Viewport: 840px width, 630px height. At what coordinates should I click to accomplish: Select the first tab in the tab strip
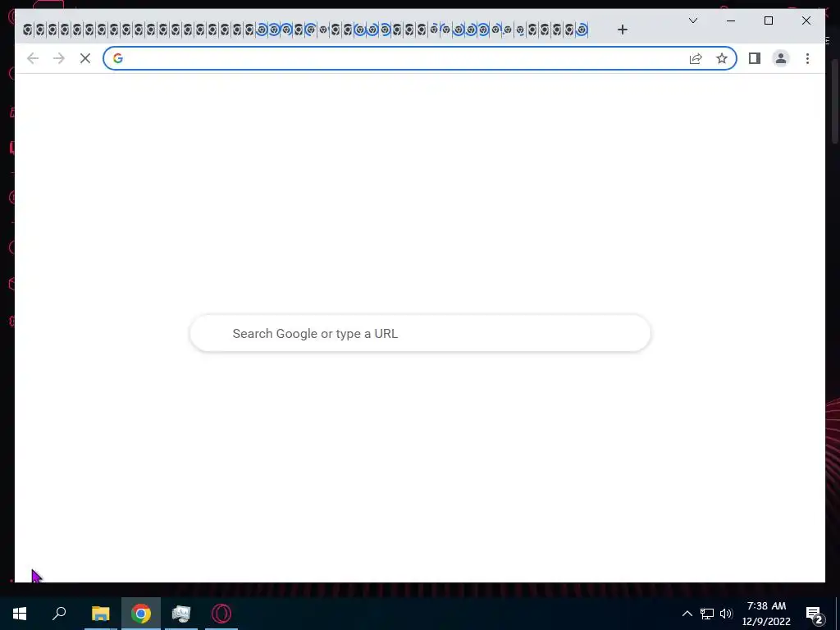click(27, 30)
